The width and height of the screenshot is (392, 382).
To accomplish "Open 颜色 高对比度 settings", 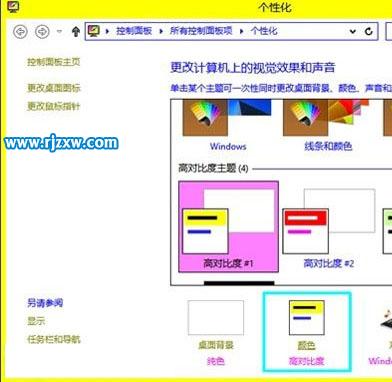I will [307, 332].
